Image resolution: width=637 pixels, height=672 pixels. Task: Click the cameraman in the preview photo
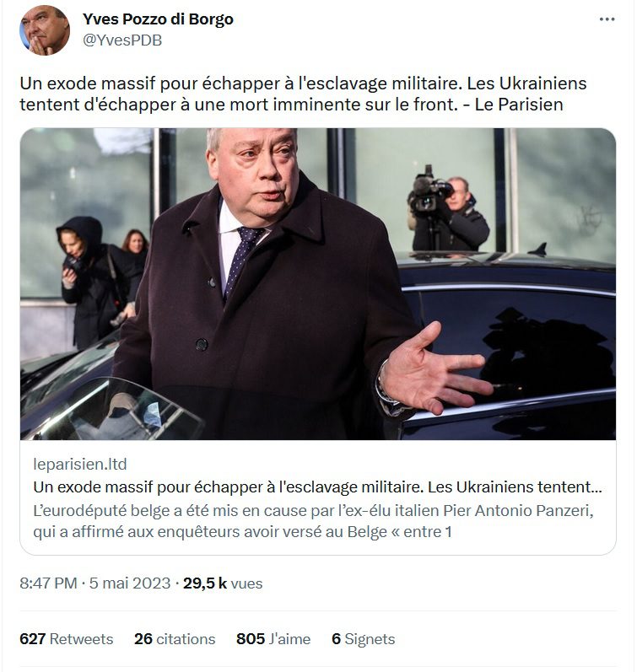[448, 209]
